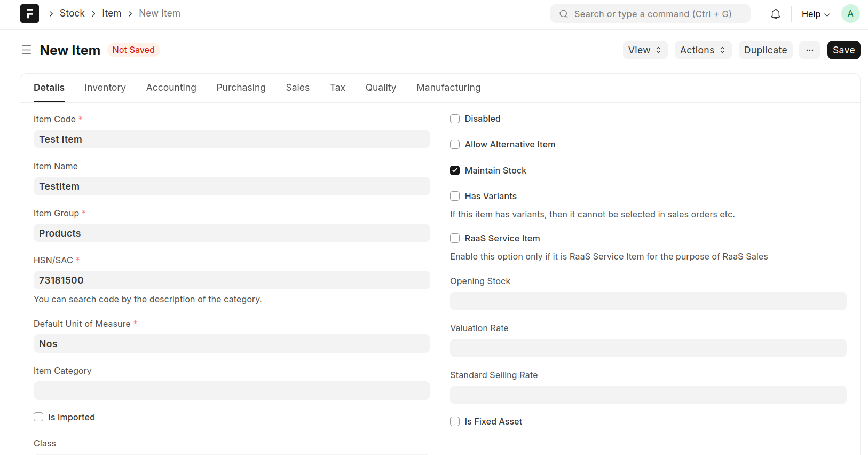Check the Is Imported option
Screen dimensions: 868x455
pos(38,417)
